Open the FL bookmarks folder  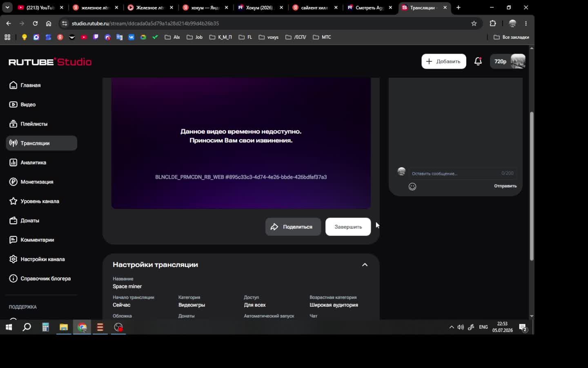(245, 37)
